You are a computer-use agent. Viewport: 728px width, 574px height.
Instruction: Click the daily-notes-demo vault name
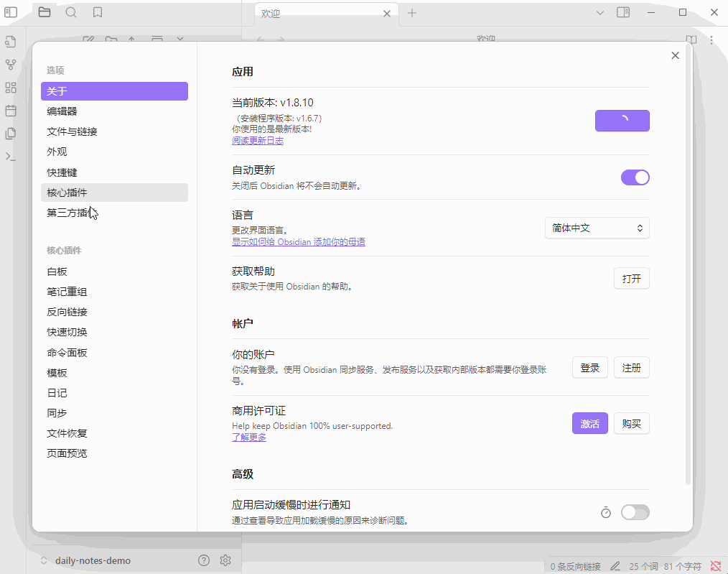tap(93, 560)
